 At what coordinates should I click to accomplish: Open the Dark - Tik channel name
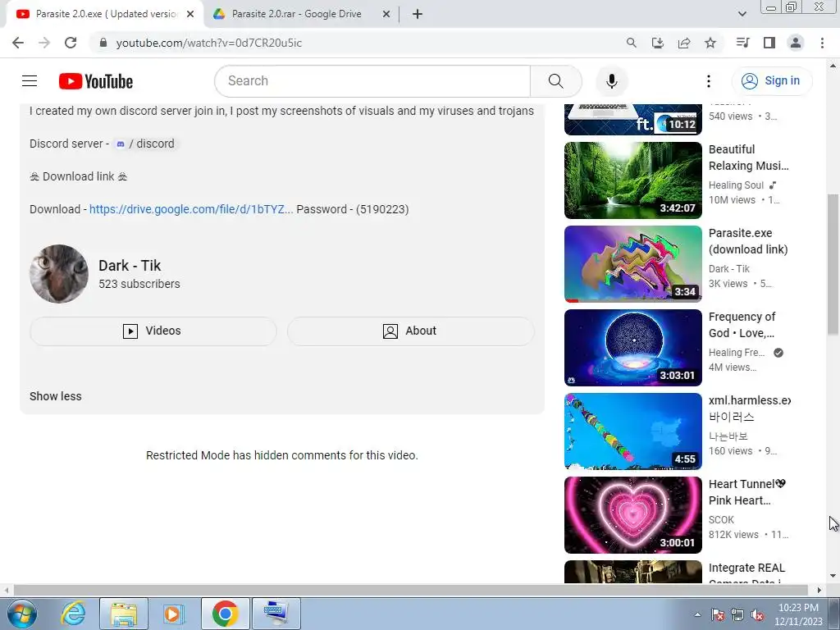pyautogui.click(x=130, y=265)
